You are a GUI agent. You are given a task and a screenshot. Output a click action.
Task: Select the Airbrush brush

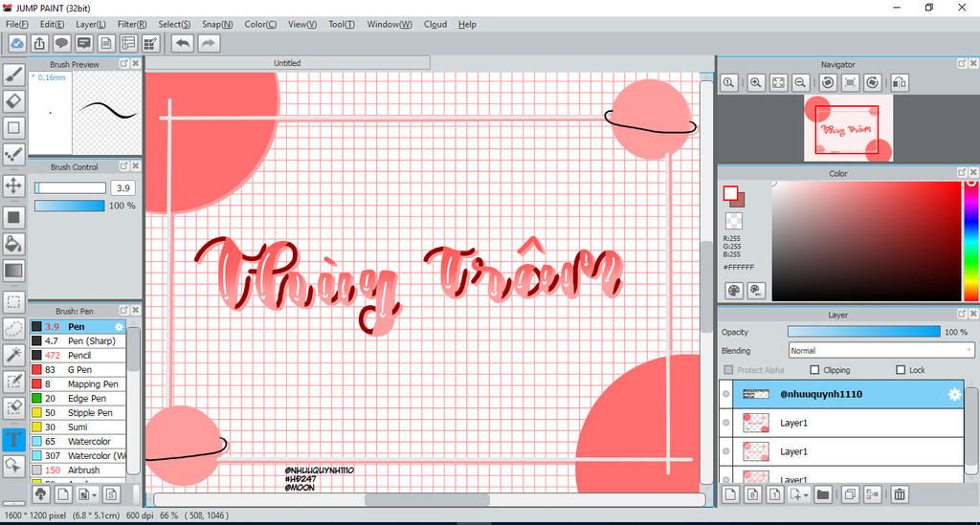point(78,470)
